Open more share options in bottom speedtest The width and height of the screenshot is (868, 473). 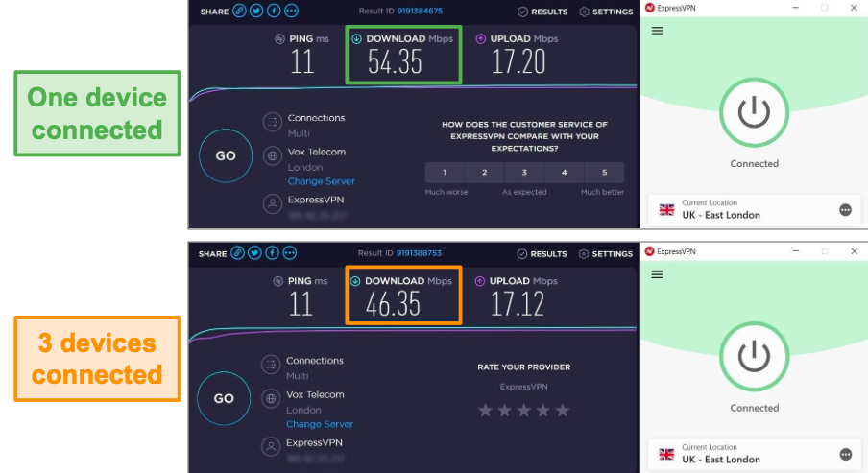click(x=290, y=253)
